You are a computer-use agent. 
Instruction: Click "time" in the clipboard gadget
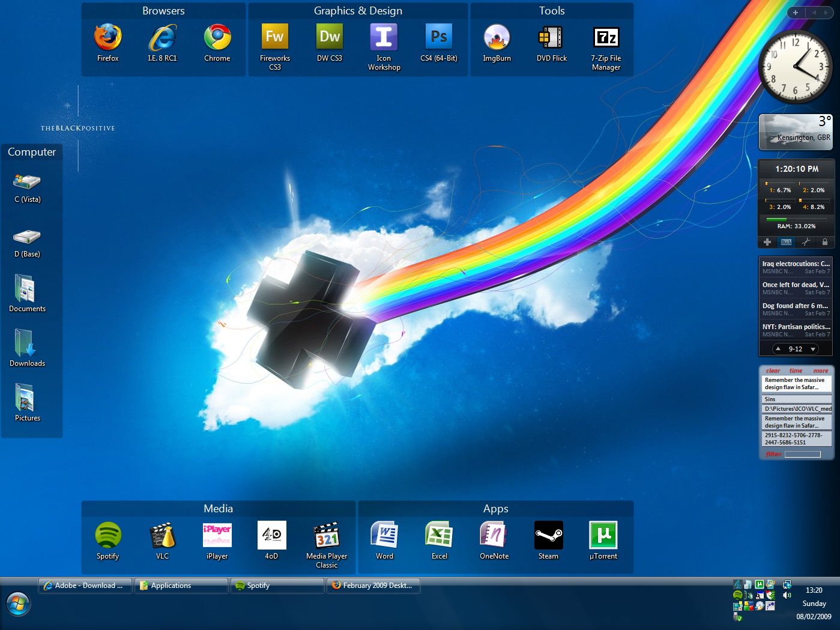796,371
